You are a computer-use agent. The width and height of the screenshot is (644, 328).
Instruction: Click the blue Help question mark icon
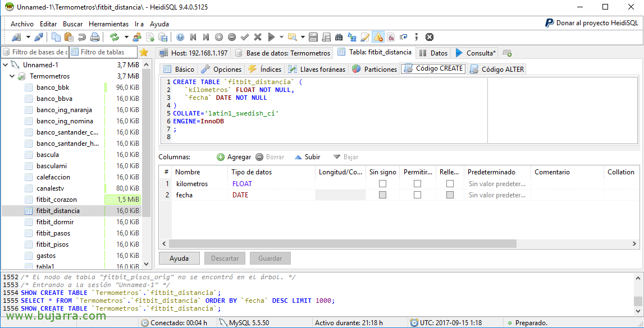click(x=180, y=38)
